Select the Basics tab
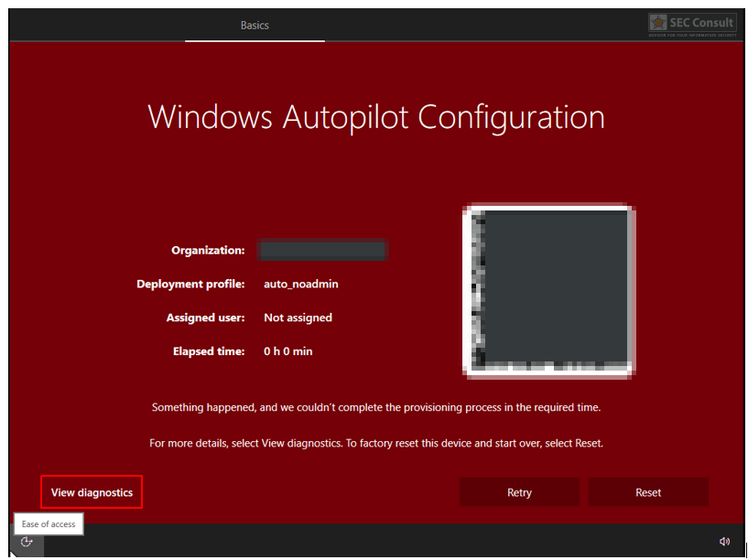 click(x=255, y=26)
